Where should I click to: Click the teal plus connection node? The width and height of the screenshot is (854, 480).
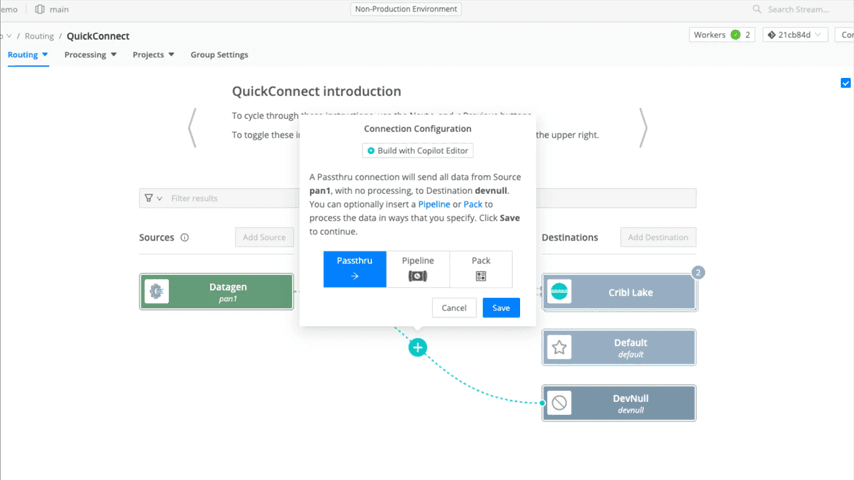pos(418,347)
